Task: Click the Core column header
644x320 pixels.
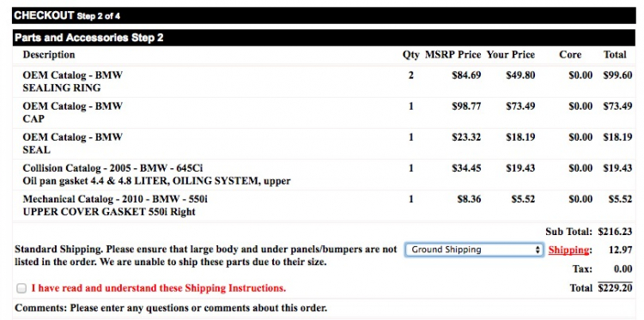Action: pos(570,55)
